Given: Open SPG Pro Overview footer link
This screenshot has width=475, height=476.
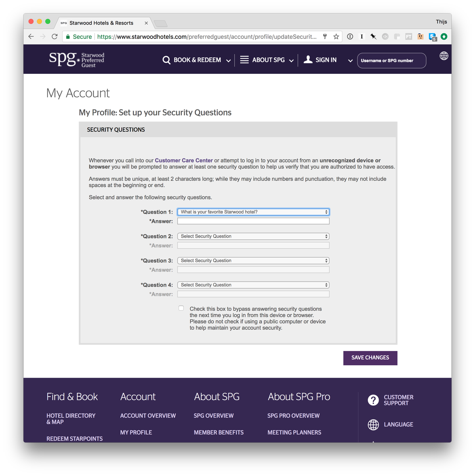Looking at the screenshot, I should (293, 416).
